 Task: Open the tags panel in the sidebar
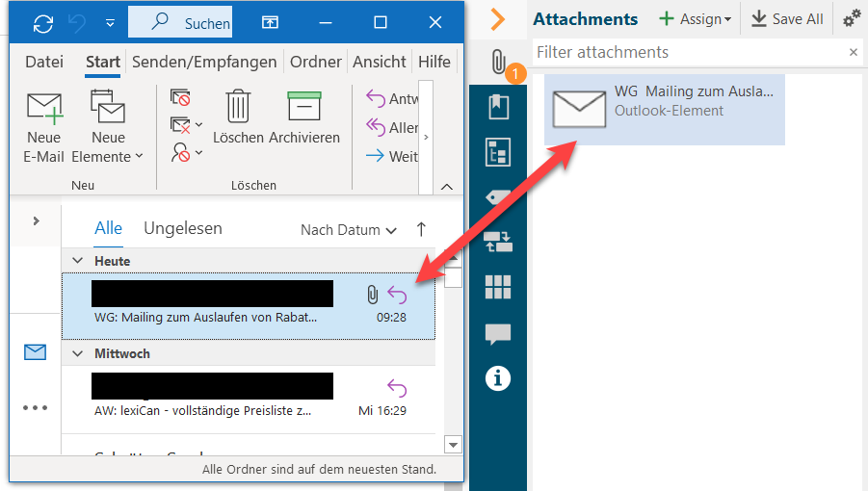point(498,197)
